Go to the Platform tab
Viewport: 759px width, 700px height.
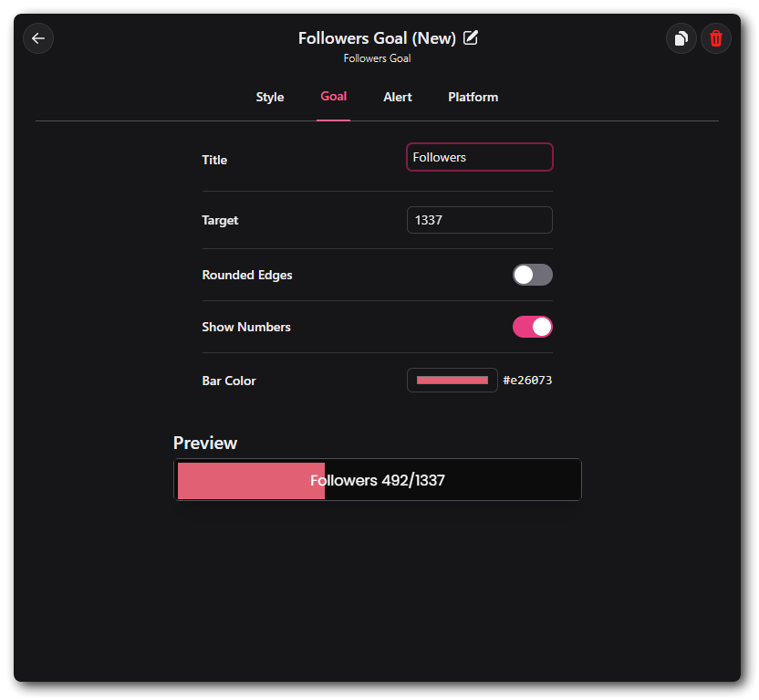[x=473, y=97]
